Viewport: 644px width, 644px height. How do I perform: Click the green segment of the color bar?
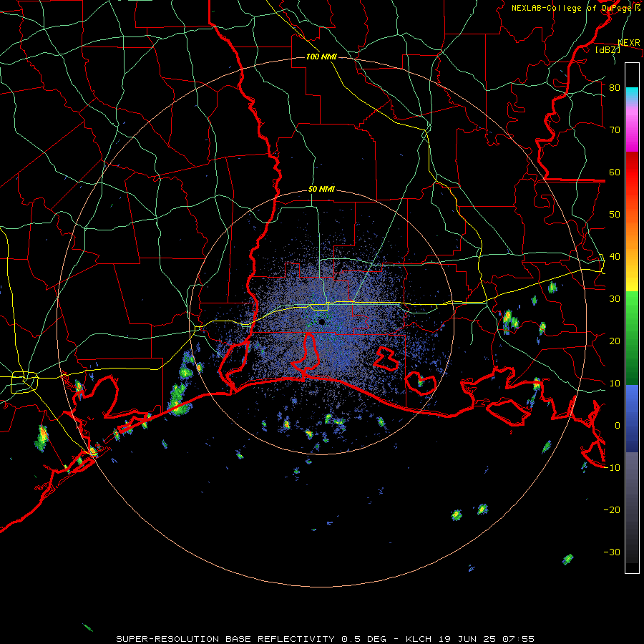pos(632,338)
